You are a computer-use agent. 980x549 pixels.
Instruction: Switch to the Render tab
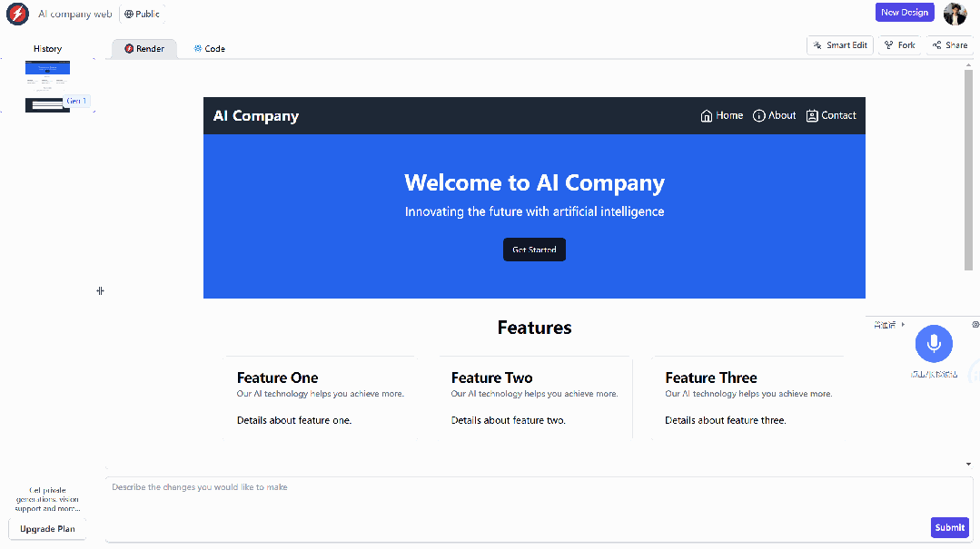pyautogui.click(x=144, y=49)
